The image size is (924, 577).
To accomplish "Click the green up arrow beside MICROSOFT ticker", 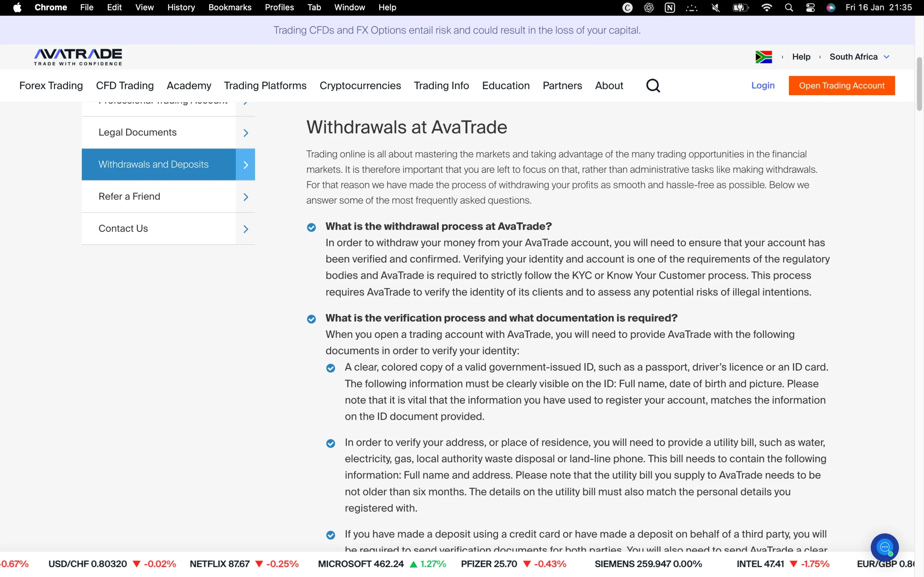I will [x=415, y=564].
